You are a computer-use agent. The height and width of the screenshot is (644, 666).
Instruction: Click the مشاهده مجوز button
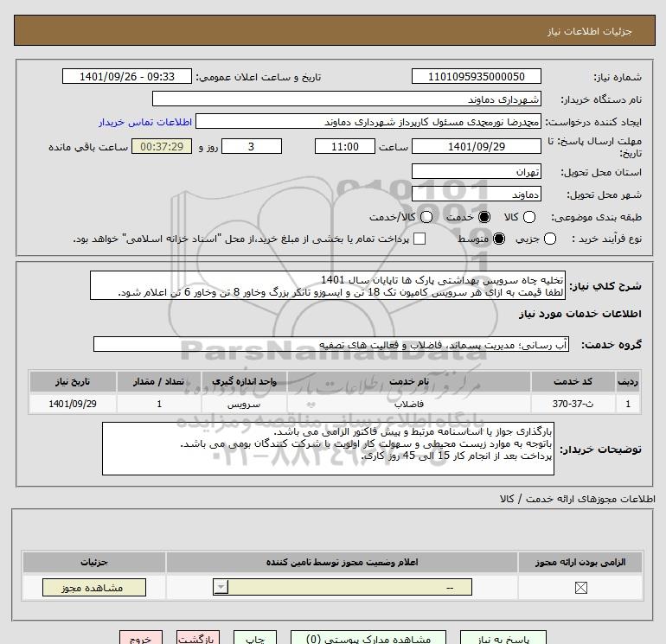(94, 588)
